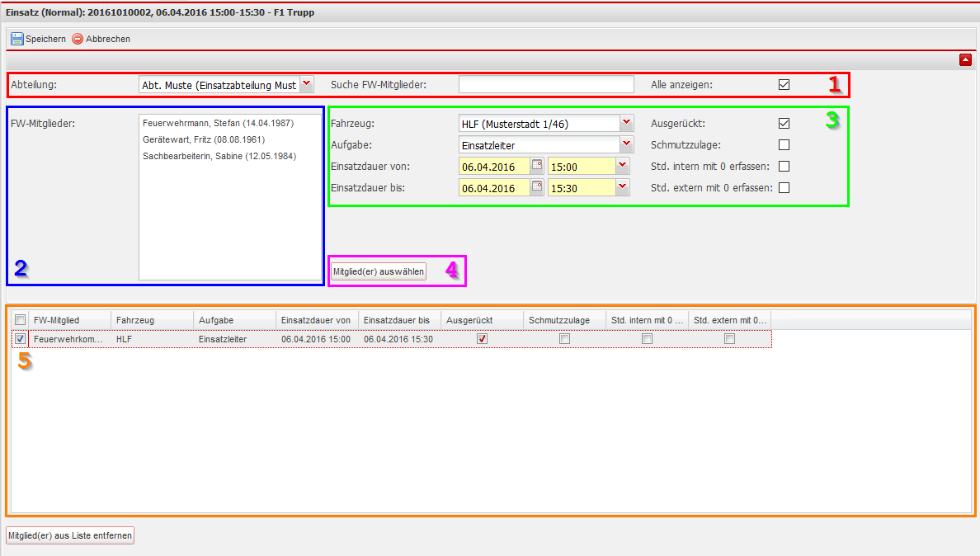Open the Abteilung dropdown
The image size is (980, 556).
click(306, 83)
